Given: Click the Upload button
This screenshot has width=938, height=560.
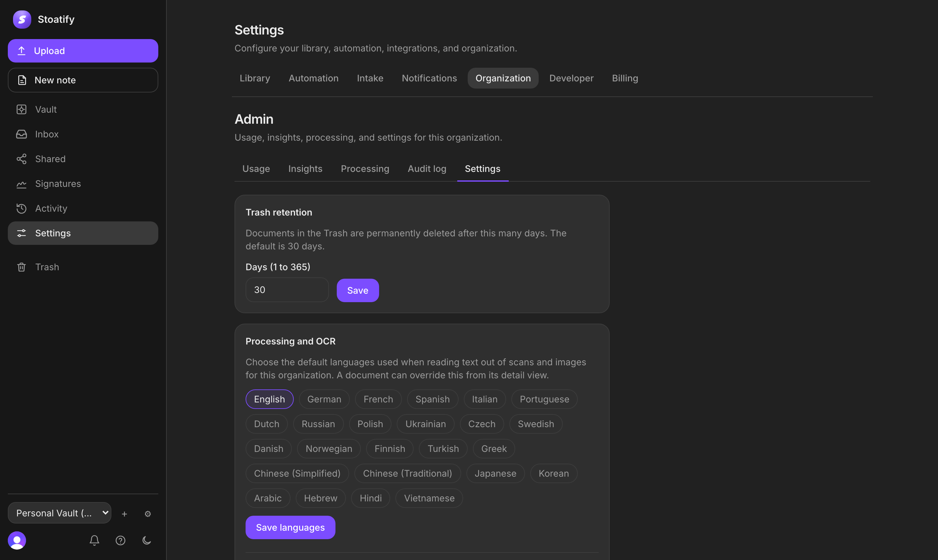Looking at the screenshot, I should coord(83,50).
